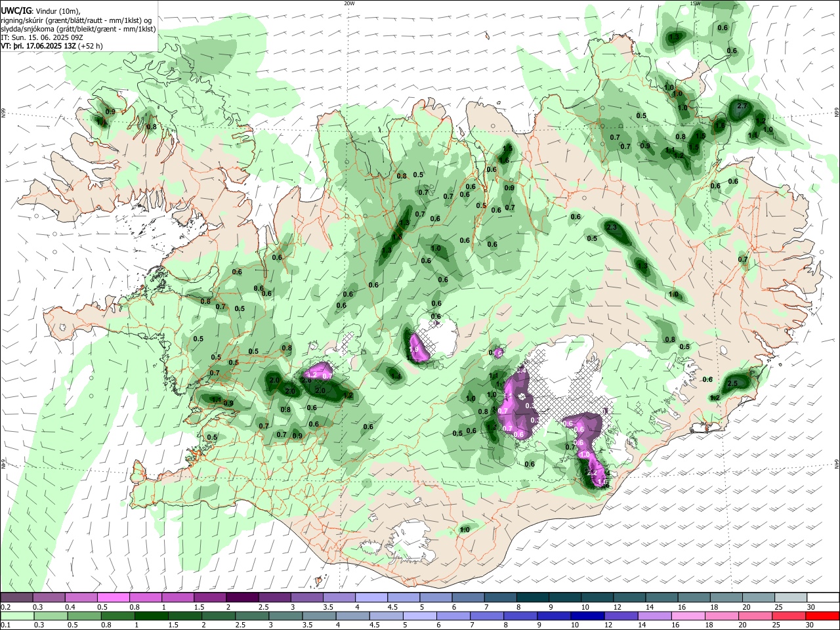Select the darkest purple 2 swatch, upper legend
Image resolution: width=840 pixels, height=630 pixels.
point(242,597)
